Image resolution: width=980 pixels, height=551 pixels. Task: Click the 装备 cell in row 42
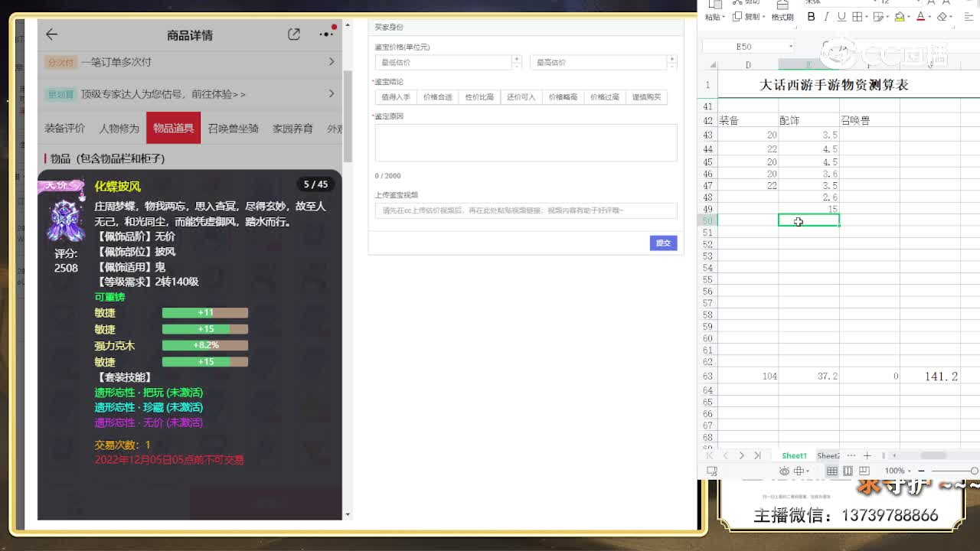(x=747, y=120)
